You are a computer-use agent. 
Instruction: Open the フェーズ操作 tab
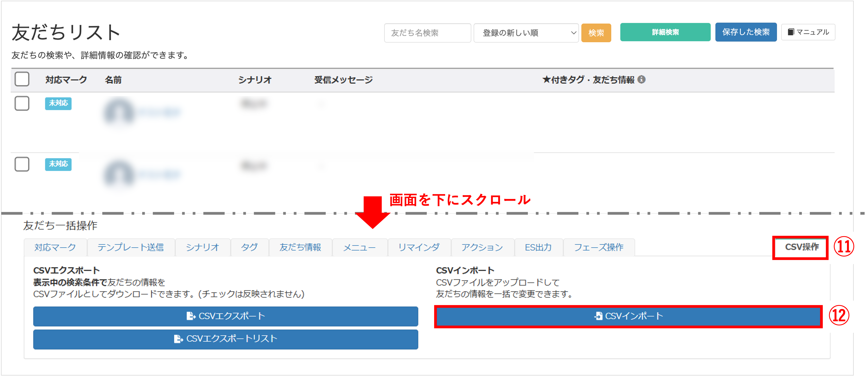tap(599, 248)
